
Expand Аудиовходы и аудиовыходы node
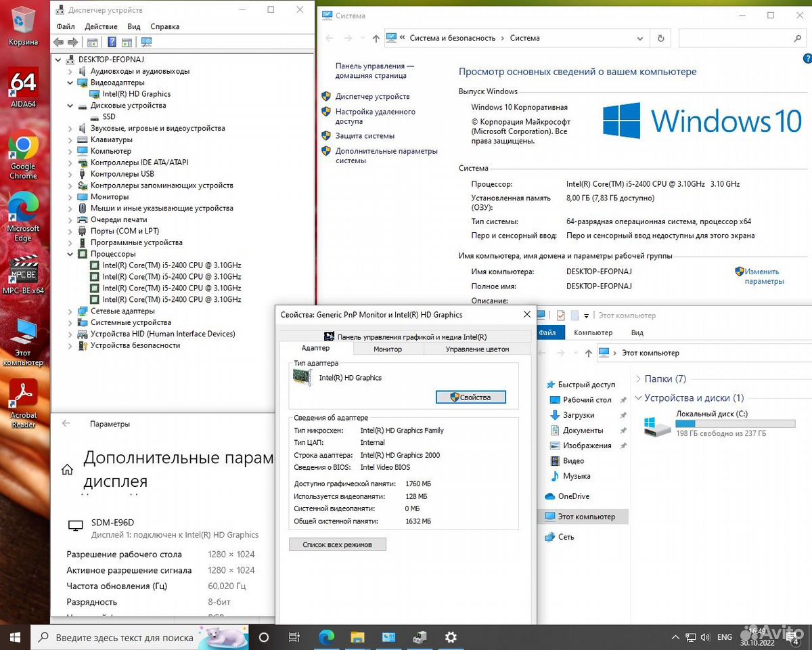pos(70,71)
